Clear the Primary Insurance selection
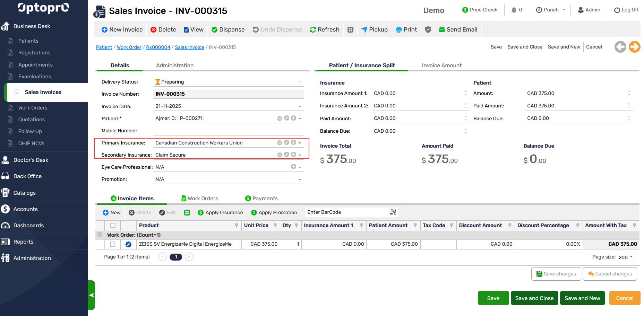The width and height of the screenshot is (644, 316). [x=280, y=143]
